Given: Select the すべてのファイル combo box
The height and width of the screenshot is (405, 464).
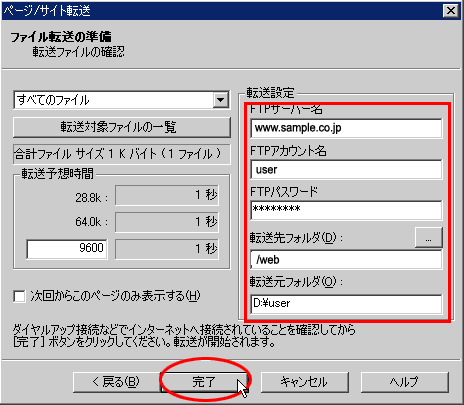Looking at the screenshot, I should point(122,100).
